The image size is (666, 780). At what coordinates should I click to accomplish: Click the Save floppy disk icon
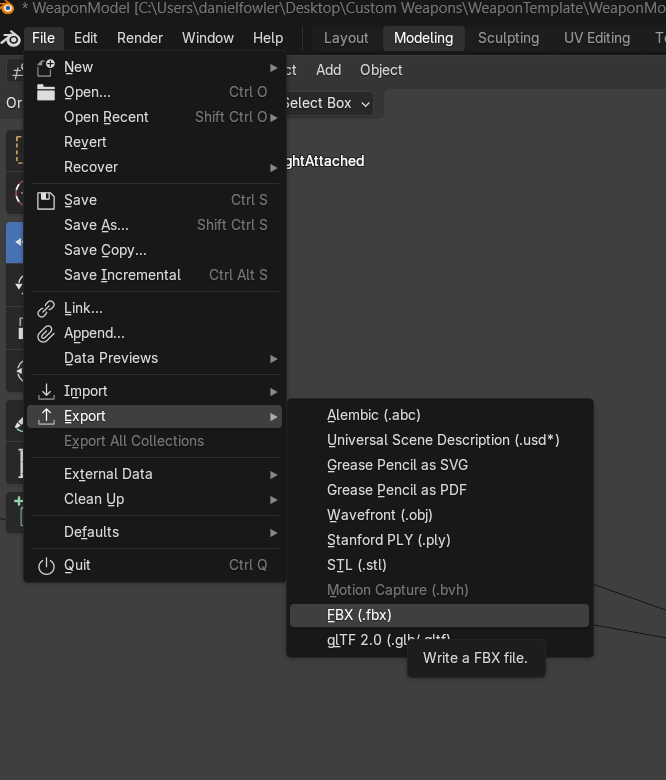click(x=46, y=200)
